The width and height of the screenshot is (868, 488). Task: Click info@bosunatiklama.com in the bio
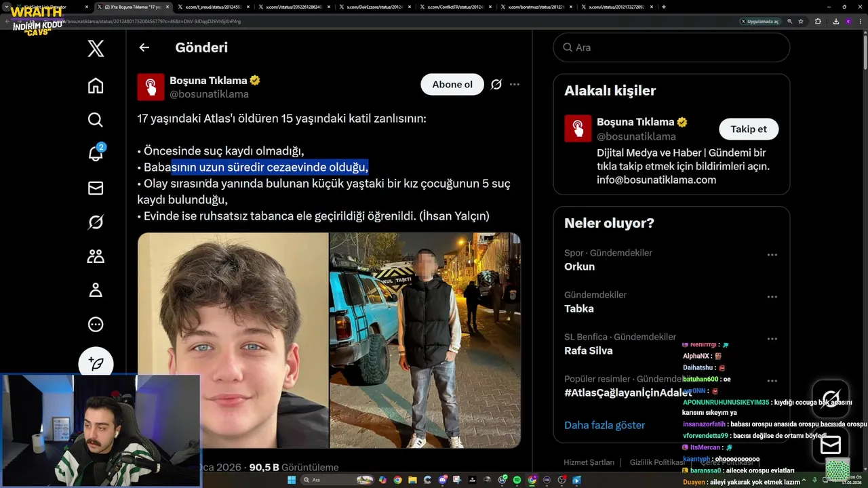(x=656, y=180)
